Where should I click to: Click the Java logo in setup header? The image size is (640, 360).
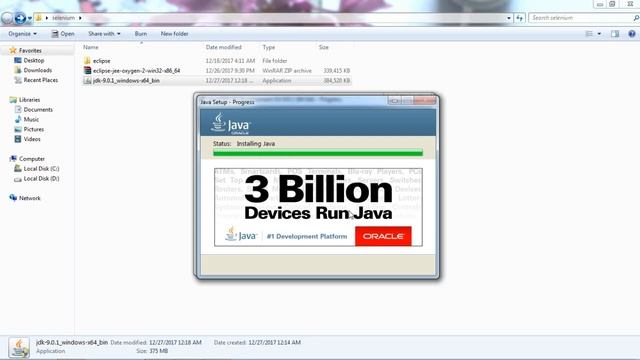(x=231, y=123)
